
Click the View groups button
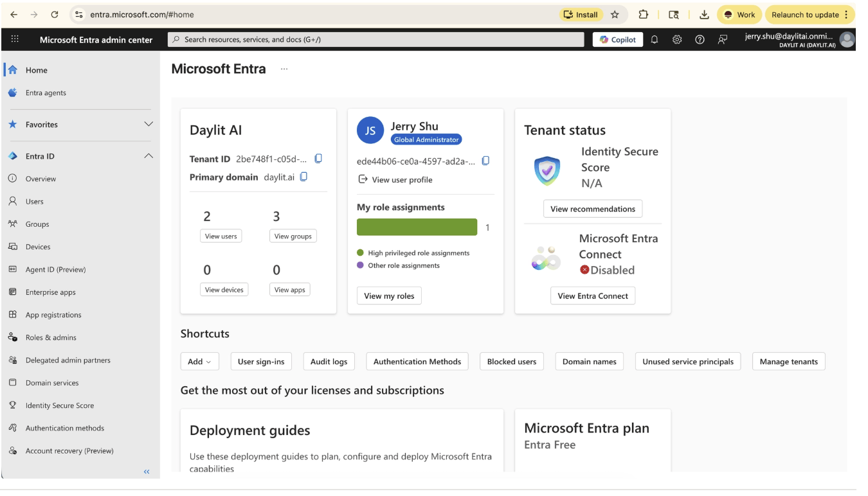click(x=293, y=236)
